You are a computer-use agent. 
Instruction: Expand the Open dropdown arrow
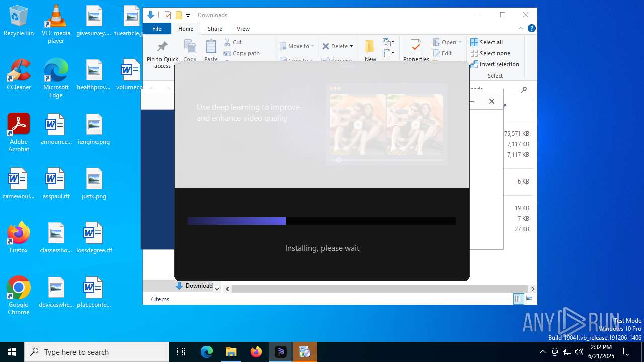(460, 42)
